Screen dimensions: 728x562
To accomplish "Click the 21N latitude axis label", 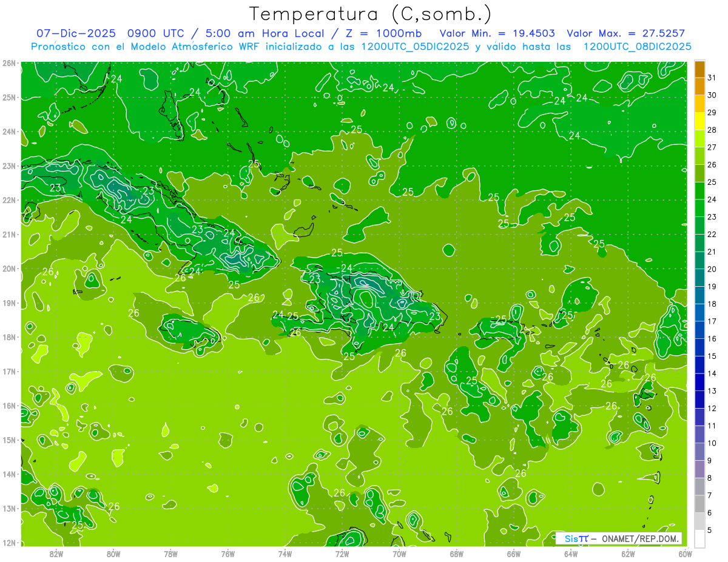I will point(8,234).
